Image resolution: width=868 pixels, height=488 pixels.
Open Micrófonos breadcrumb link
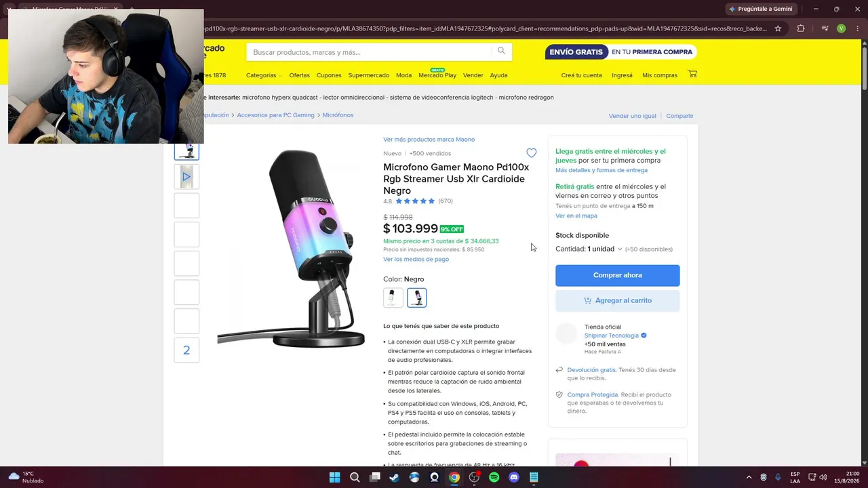(338, 115)
